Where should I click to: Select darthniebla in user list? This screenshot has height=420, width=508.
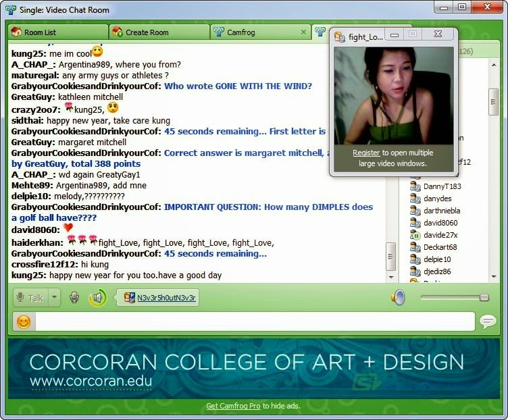pos(442,211)
